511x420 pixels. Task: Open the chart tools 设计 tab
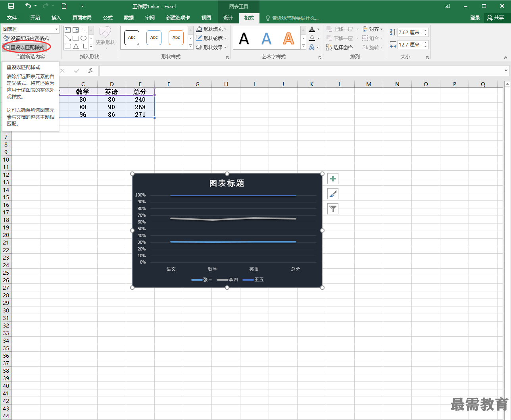228,18
